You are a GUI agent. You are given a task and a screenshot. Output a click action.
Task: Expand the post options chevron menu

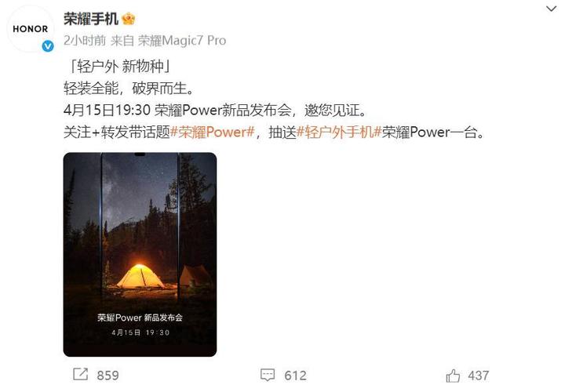[x=551, y=9]
